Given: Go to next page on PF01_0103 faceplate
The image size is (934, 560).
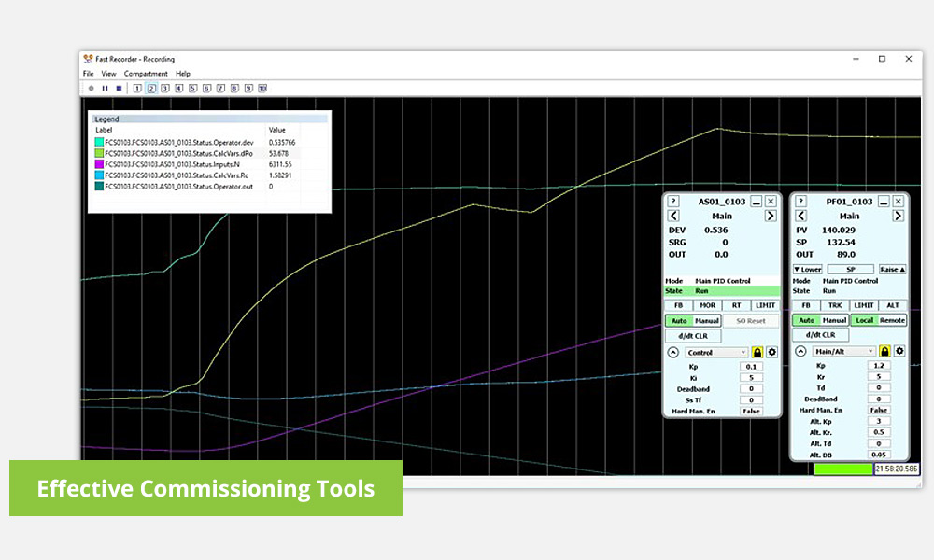Looking at the screenshot, I should click(x=899, y=216).
